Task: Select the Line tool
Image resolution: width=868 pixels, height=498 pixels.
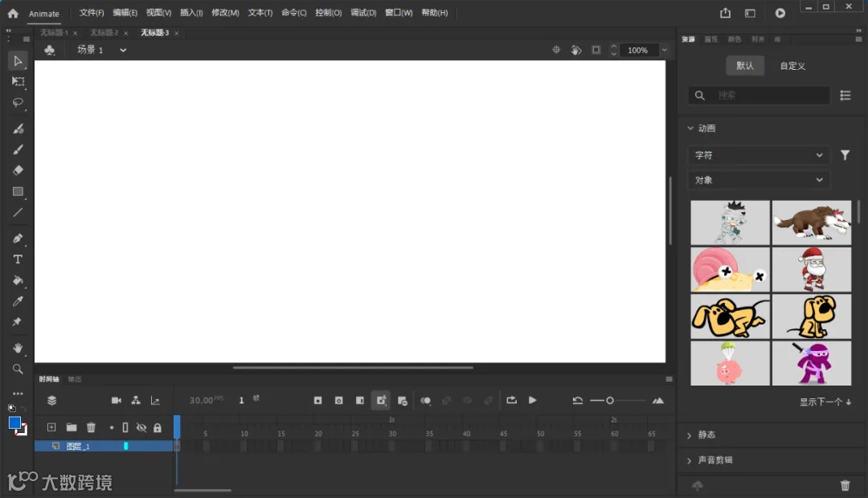Action: (x=18, y=213)
